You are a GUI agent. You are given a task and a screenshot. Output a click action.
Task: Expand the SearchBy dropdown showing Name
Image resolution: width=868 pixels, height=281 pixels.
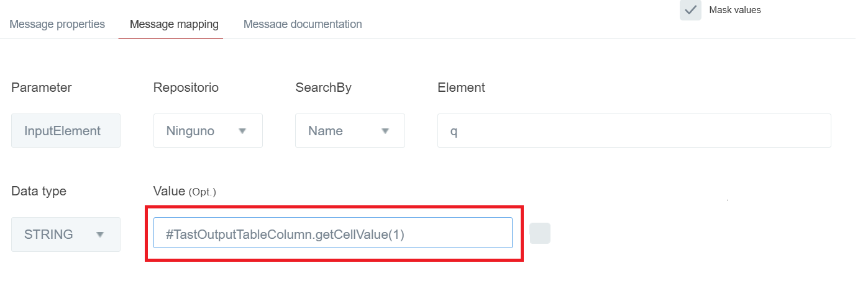[350, 131]
